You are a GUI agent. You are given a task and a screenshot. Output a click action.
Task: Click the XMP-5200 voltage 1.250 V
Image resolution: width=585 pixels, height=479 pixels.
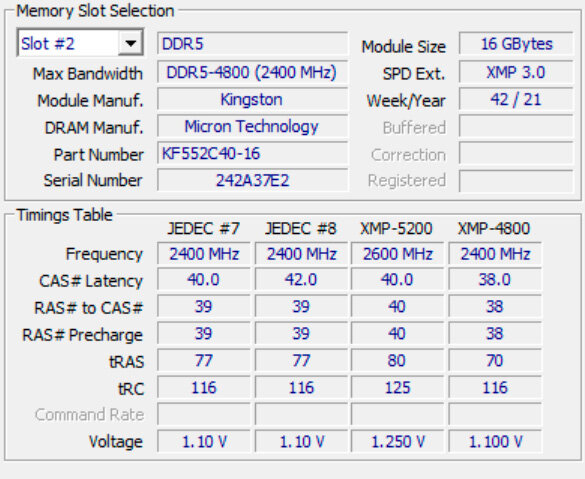coord(397,441)
